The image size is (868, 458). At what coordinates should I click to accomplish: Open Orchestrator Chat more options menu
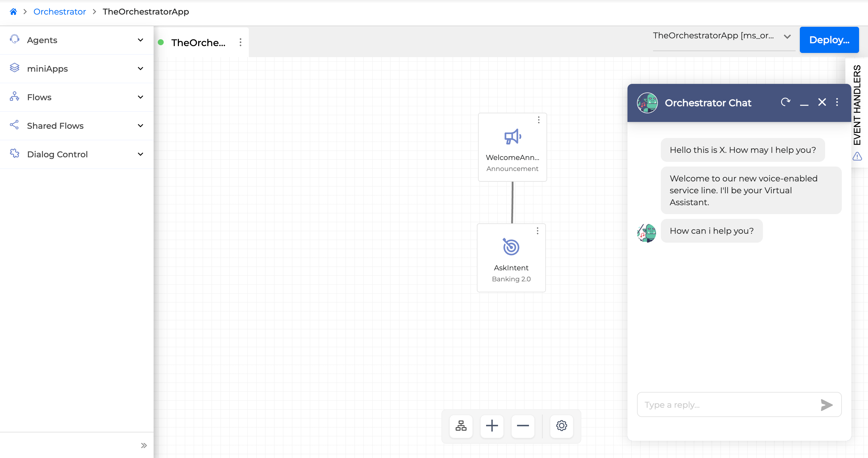837,102
